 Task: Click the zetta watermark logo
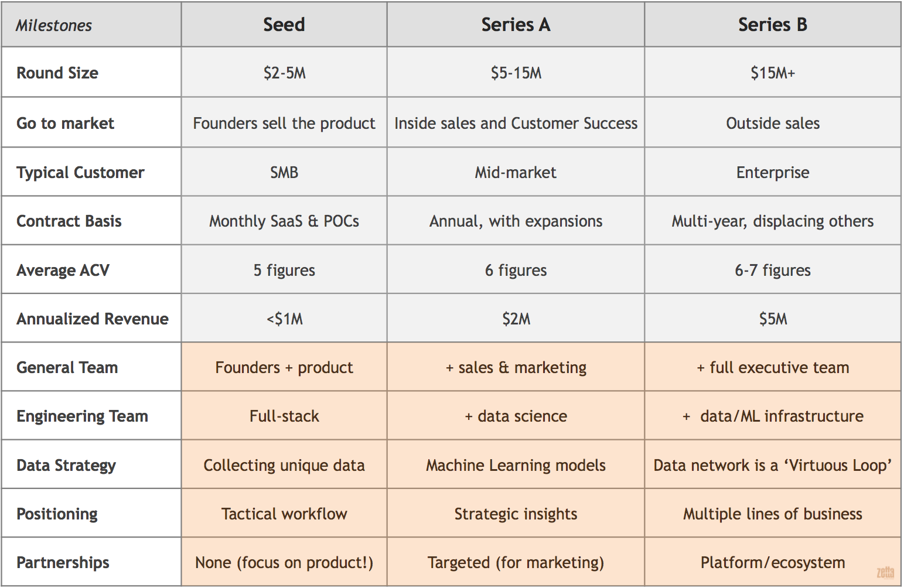click(885, 572)
